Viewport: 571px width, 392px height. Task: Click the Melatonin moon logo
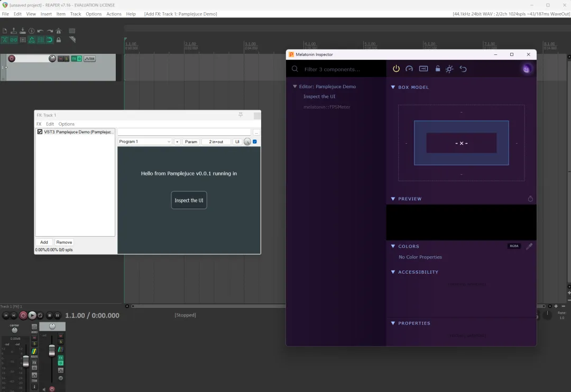point(527,69)
